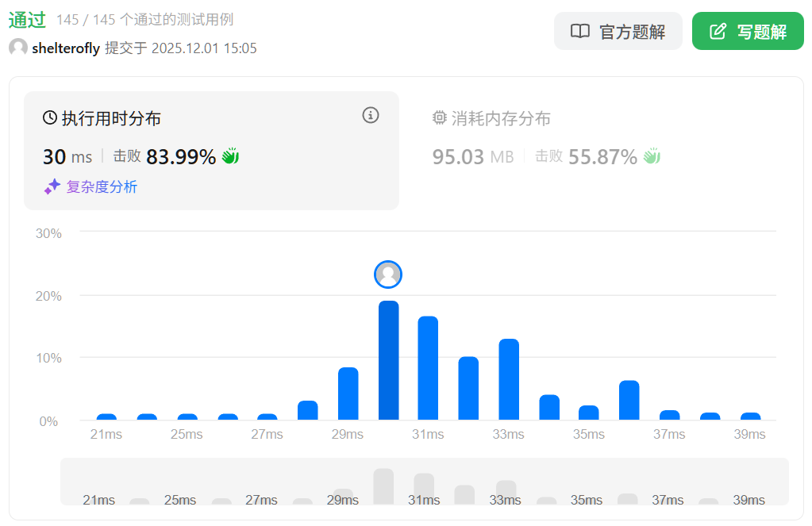Click the chip icon beside 消耗内存分布
The width and height of the screenshot is (812, 526).
[440, 118]
